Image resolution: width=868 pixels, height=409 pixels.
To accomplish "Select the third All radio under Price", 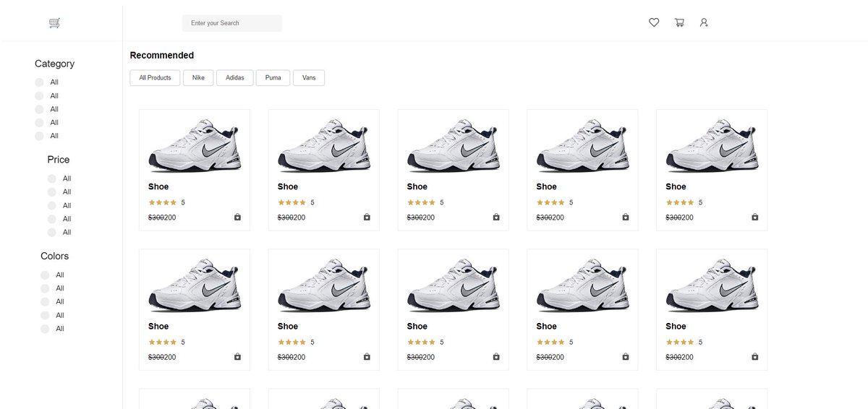I will 52,205.
